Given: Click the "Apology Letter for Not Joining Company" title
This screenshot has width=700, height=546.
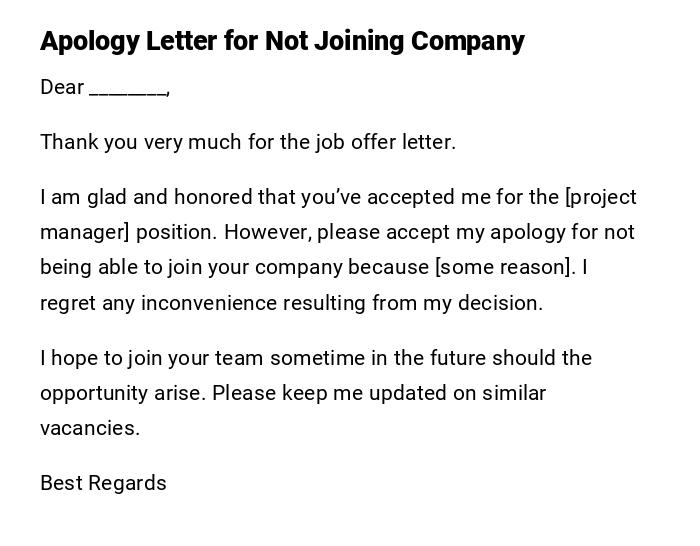Looking at the screenshot, I should tap(282, 42).
